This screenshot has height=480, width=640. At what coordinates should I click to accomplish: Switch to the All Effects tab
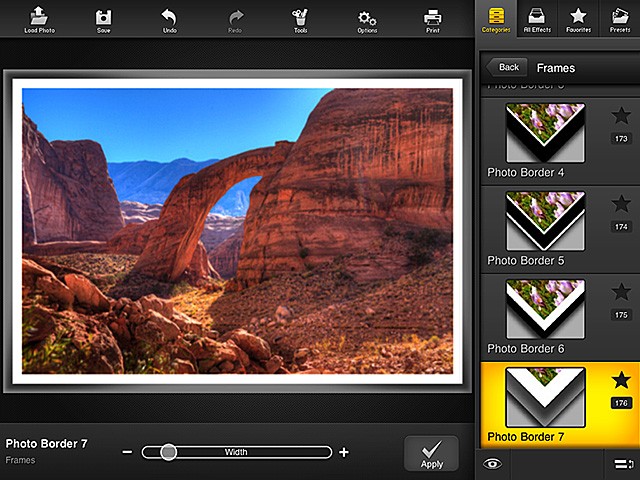536,18
